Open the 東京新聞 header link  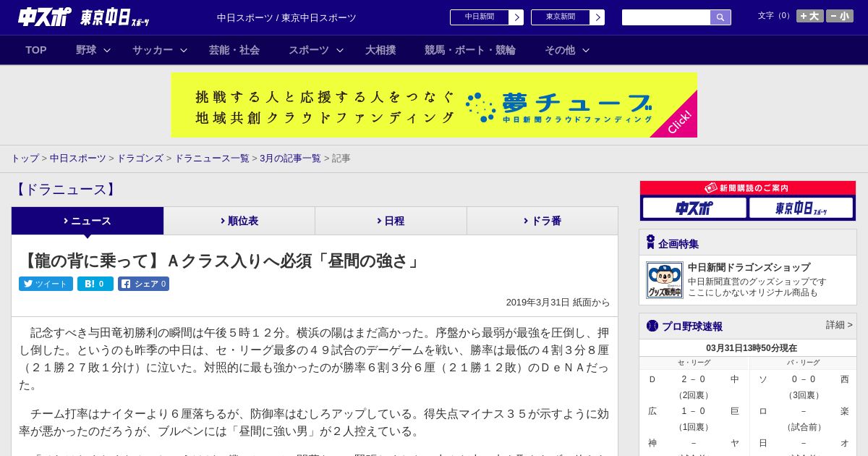(561, 17)
